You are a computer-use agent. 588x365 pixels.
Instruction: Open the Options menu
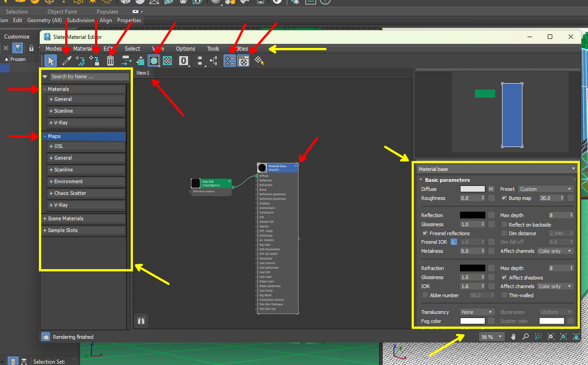click(185, 49)
